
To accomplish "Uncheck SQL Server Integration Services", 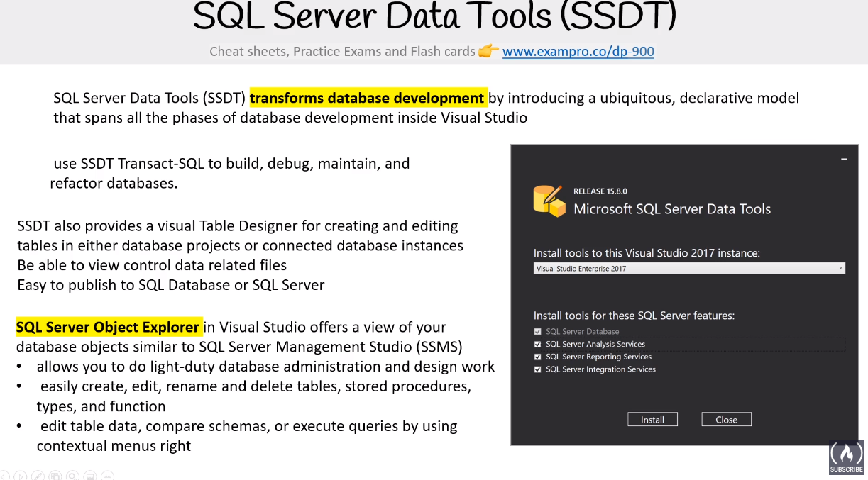I will point(538,369).
